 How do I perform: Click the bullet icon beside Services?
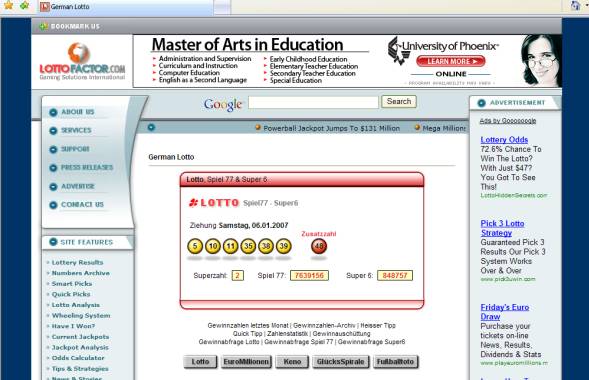pyautogui.click(x=53, y=131)
